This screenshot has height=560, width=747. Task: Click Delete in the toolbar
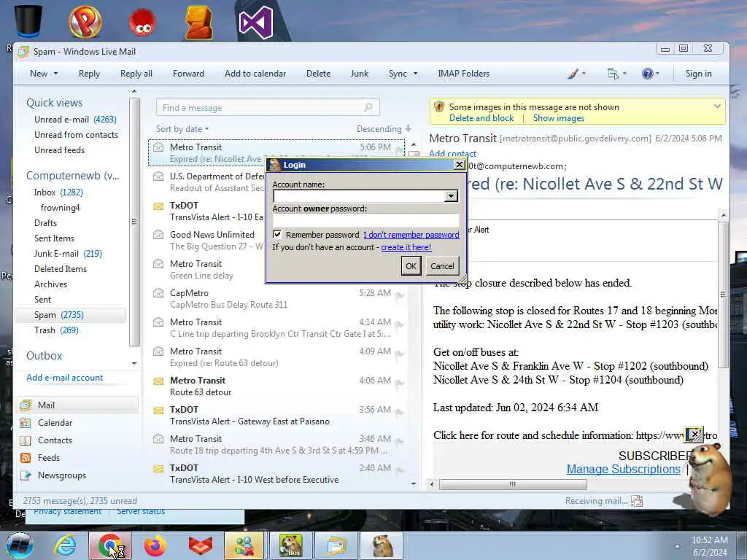pos(318,74)
